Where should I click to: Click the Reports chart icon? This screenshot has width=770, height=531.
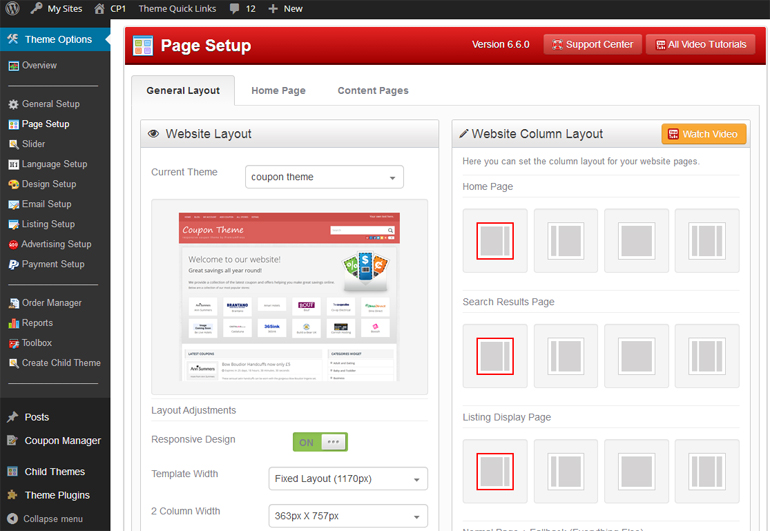pos(13,323)
